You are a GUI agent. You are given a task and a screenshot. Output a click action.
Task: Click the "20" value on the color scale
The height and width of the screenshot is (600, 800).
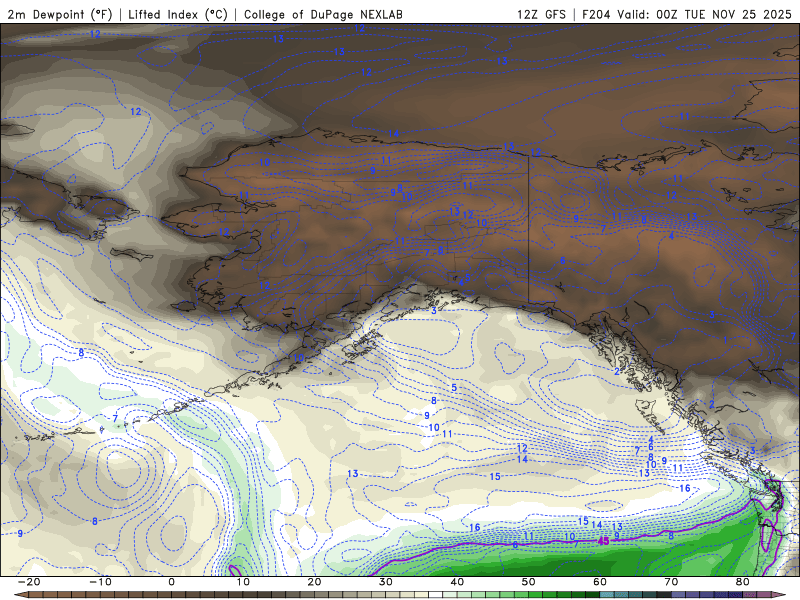click(314, 582)
